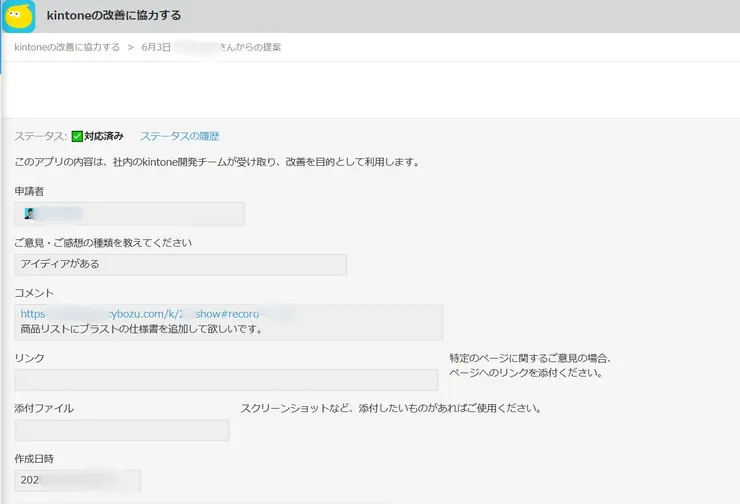Click the アイディアがある feedback type field

180,264
